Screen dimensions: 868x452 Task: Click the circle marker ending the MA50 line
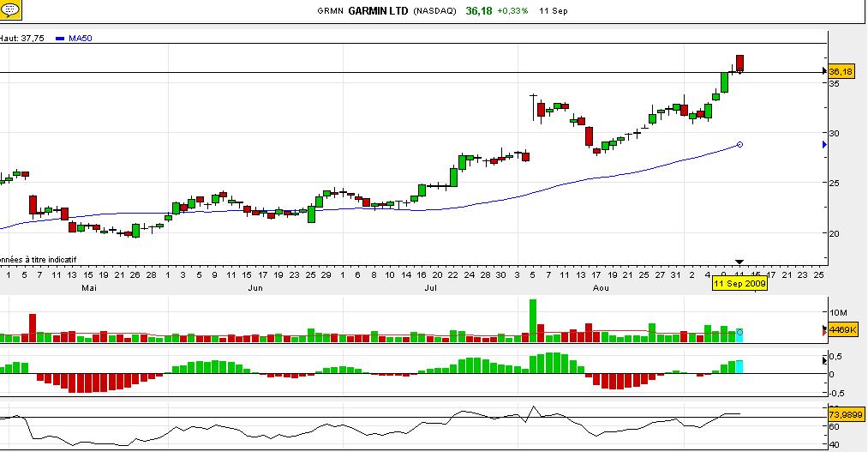click(739, 145)
